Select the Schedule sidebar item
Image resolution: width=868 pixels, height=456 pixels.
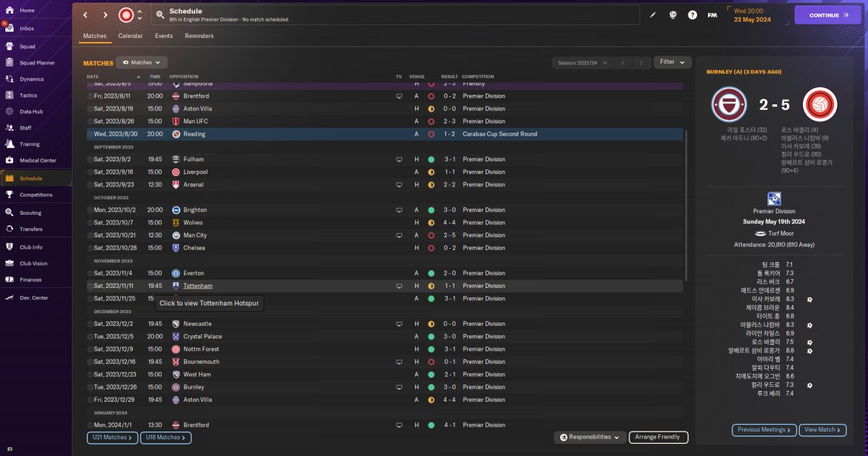36,178
